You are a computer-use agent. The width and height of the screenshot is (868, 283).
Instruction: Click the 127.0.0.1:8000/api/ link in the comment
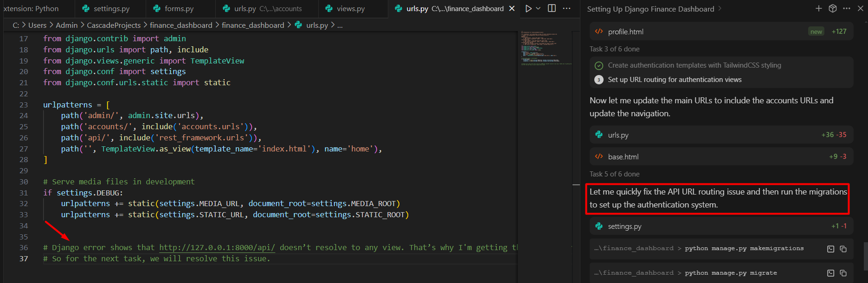[217, 248]
